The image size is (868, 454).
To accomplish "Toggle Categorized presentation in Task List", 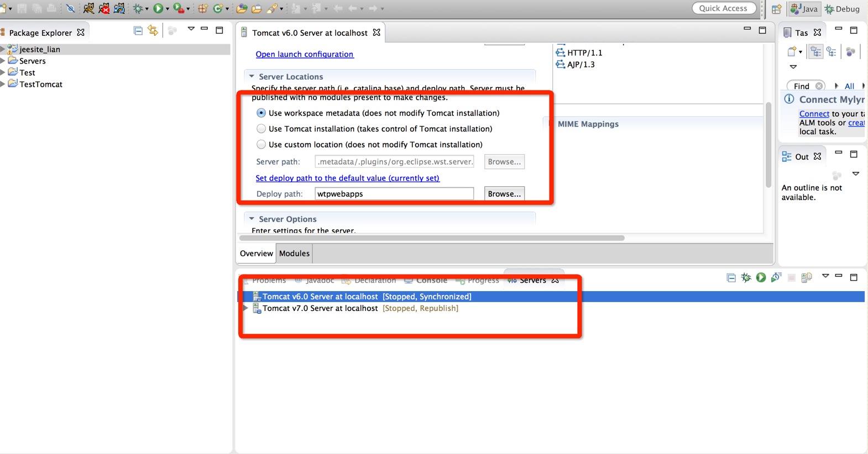I will coord(816,51).
